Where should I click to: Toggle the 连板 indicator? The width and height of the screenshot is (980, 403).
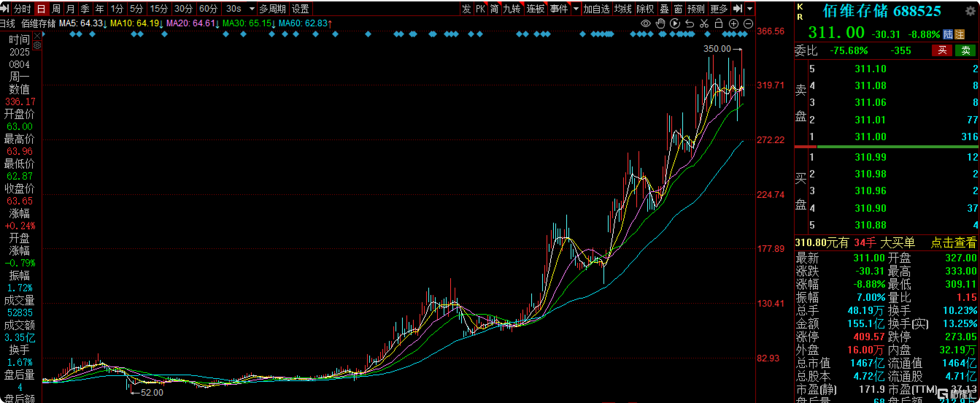(535, 8)
